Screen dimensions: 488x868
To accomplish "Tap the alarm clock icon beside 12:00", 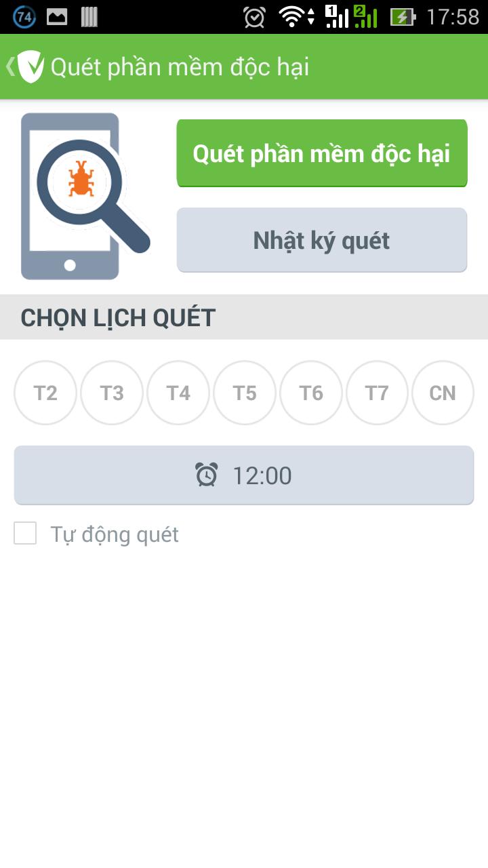I will pyautogui.click(x=207, y=475).
